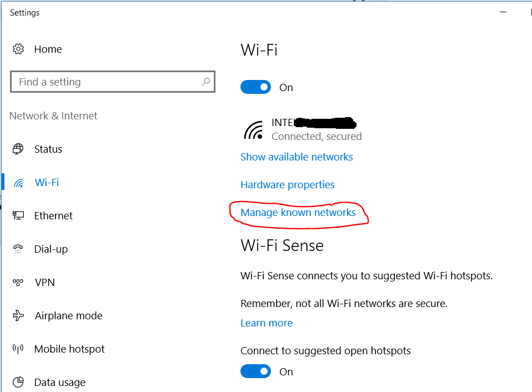Open Manage known networks link
532x392 pixels.
298,213
